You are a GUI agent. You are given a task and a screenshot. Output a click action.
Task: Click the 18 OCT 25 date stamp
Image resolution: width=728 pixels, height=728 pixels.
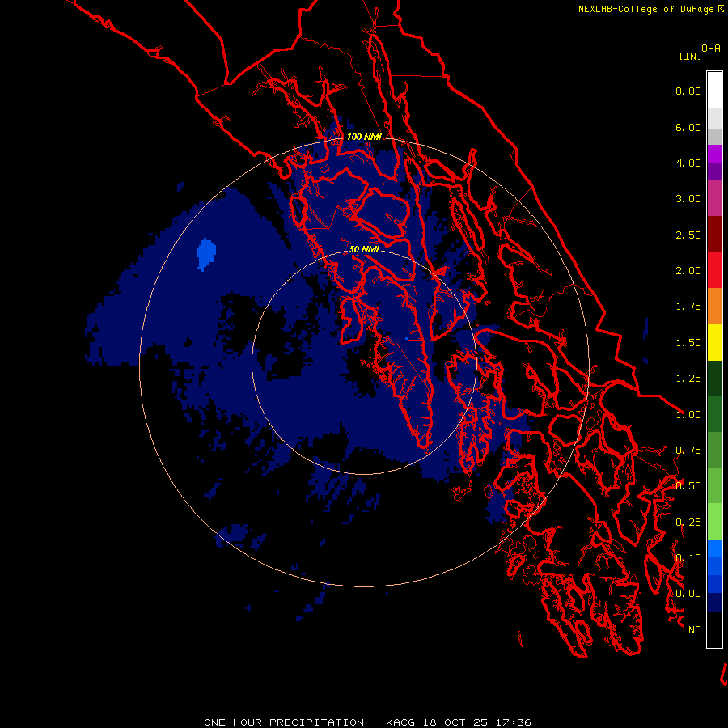coord(454,722)
